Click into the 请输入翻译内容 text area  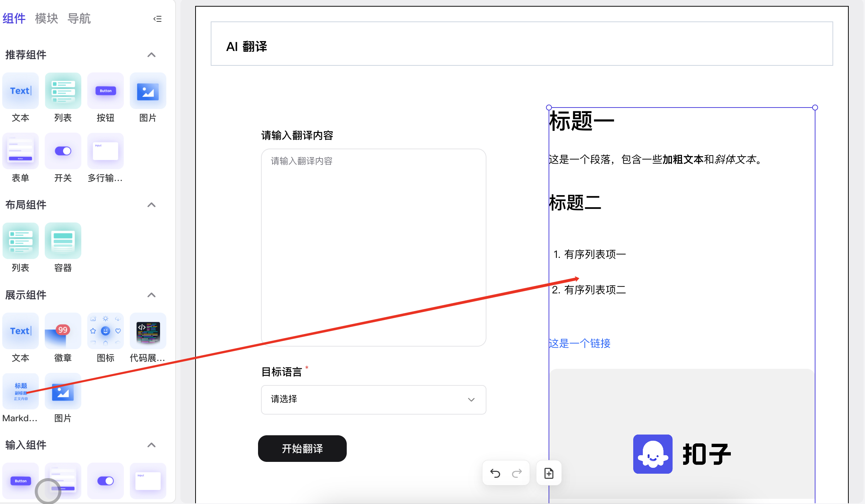pos(373,248)
